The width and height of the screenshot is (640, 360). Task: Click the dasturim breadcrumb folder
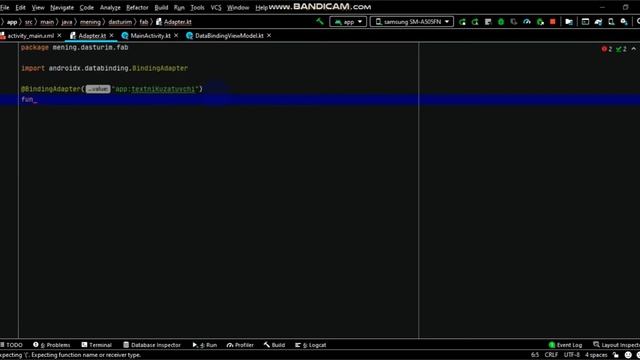pyautogui.click(x=120, y=22)
